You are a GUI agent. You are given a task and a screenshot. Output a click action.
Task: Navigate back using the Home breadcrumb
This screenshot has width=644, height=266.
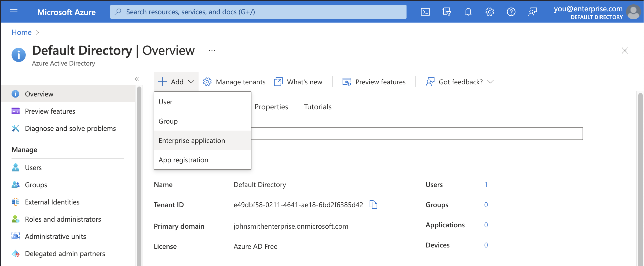21,32
